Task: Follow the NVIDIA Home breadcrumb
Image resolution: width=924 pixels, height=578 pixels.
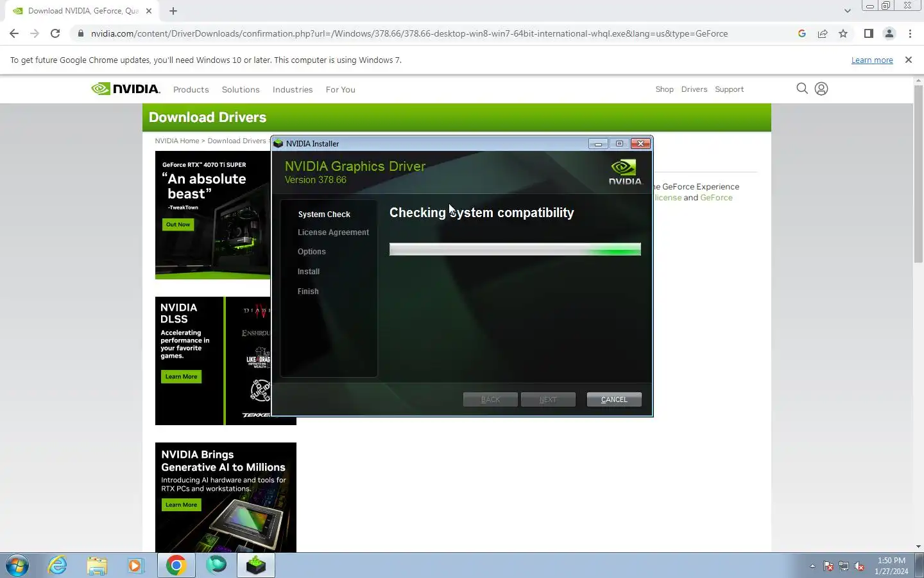Action: [177, 141]
